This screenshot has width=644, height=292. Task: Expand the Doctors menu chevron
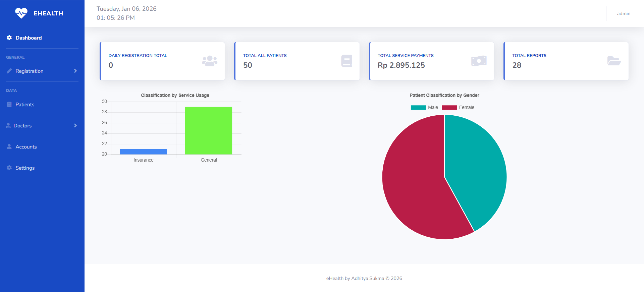point(75,126)
